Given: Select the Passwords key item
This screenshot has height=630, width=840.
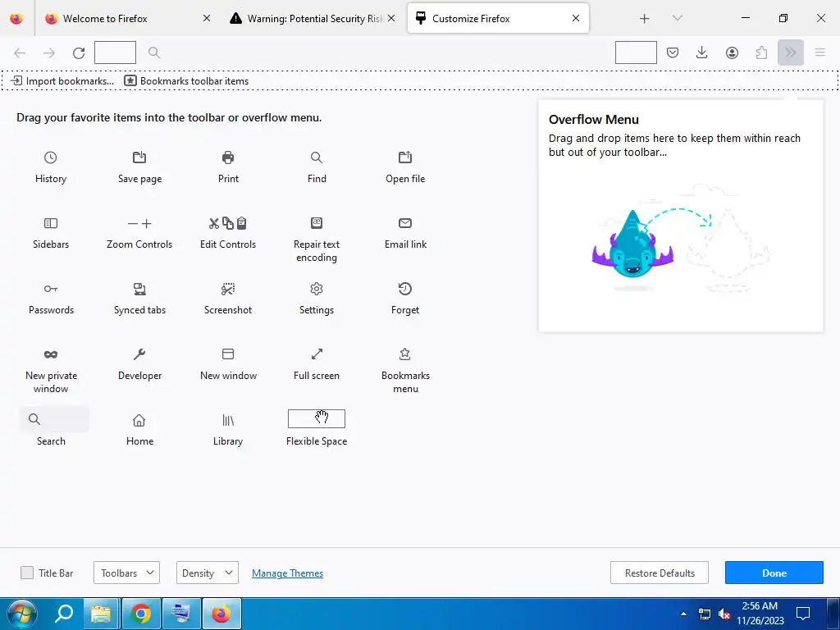Looking at the screenshot, I should tap(50, 299).
